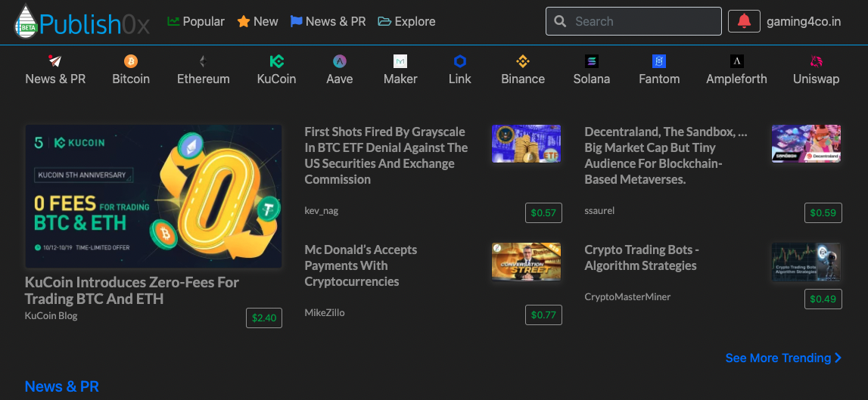Click the Popular chart icon
Screen dimensions: 868x400
[174, 22]
